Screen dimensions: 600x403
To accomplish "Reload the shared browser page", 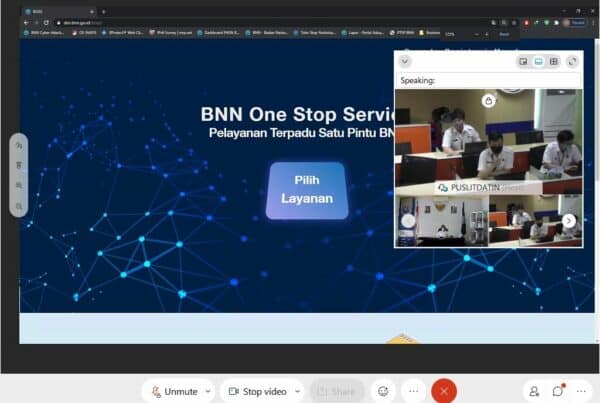I will pyautogui.click(x=46, y=23).
